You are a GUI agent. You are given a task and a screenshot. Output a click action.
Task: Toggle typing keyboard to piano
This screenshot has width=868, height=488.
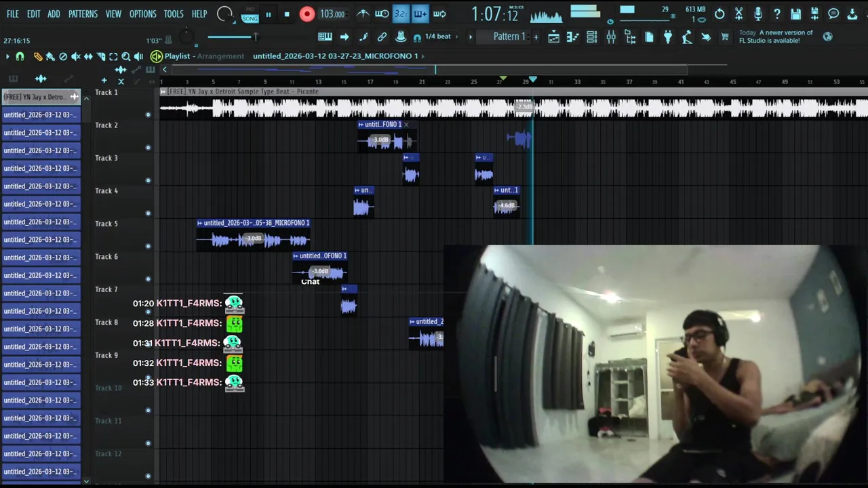click(x=325, y=37)
